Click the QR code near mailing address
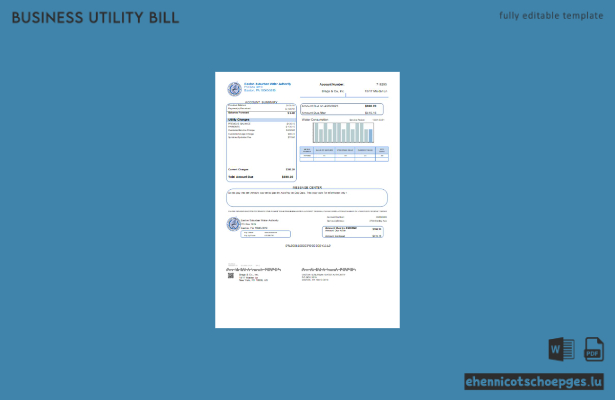 (231, 276)
